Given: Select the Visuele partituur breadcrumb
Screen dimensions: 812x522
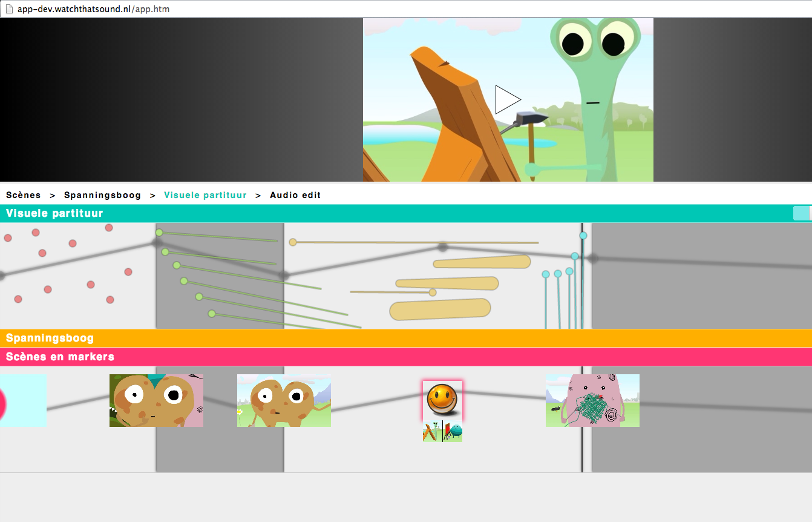Looking at the screenshot, I should pyautogui.click(x=205, y=195).
